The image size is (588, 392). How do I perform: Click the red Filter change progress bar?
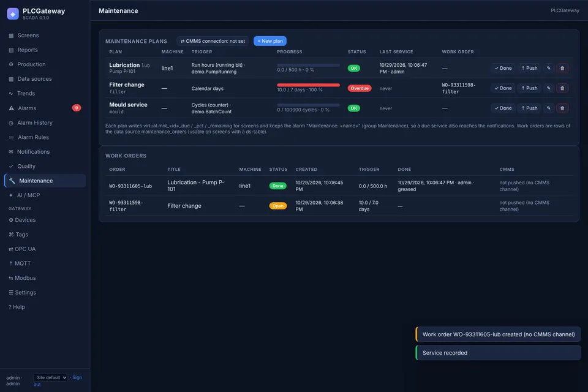[308, 85]
